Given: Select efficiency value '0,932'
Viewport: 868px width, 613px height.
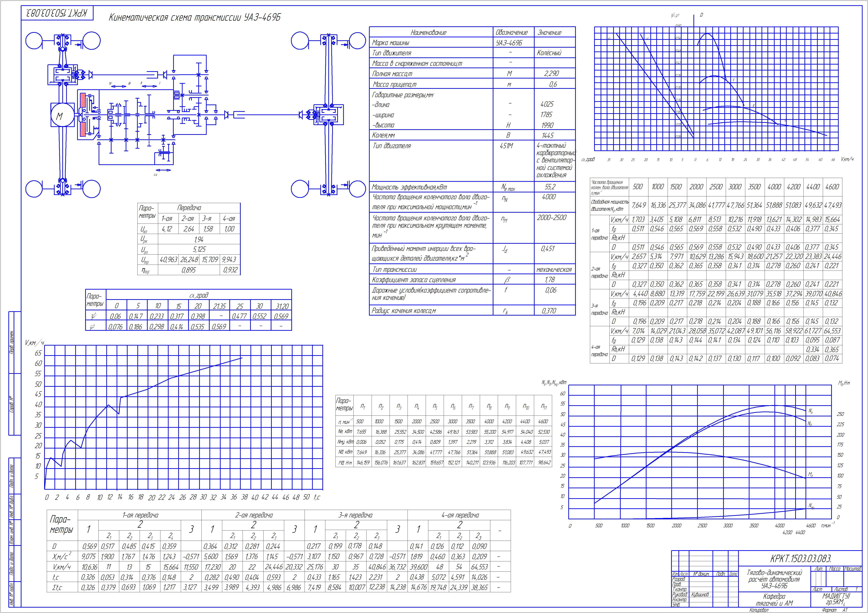Looking at the screenshot, I should click(x=230, y=270).
